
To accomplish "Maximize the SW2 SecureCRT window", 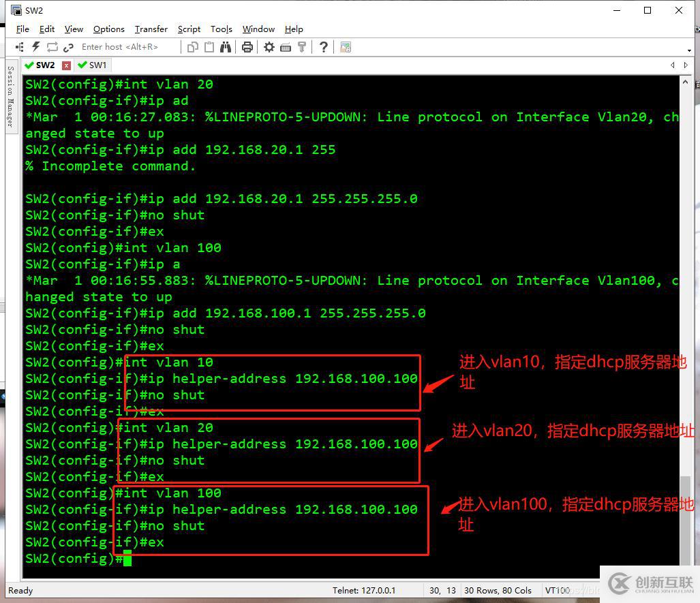I will 648,10.
